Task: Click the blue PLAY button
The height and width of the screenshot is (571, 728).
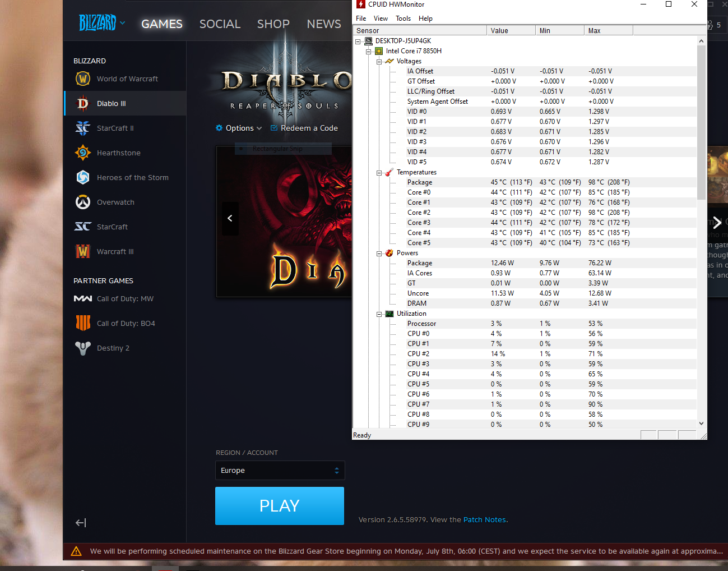Action: click(x=280, y=506)
